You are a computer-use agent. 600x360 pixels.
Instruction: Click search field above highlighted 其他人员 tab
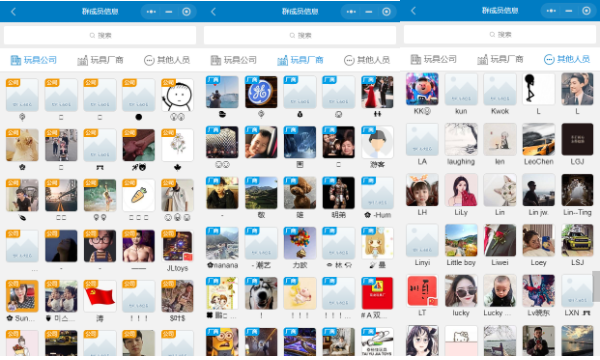pyautogui.click(x=500, y=35)
